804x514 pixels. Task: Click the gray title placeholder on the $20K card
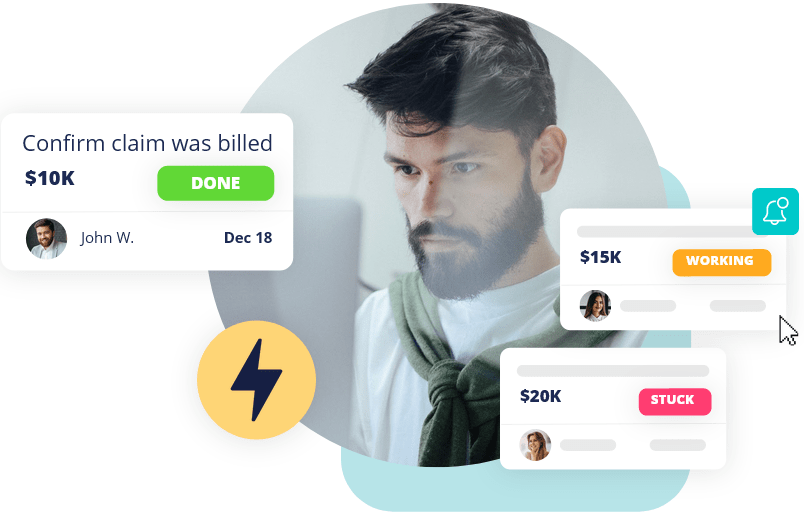coord(613,370)
